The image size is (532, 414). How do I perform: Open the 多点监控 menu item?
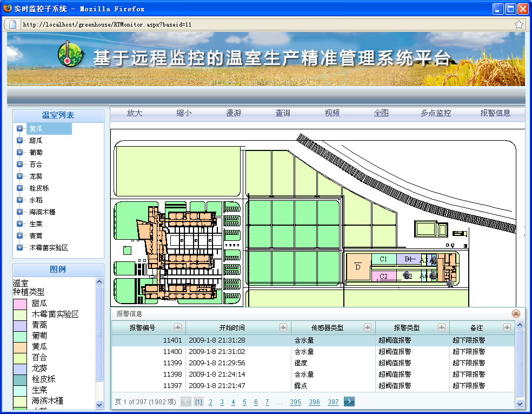pos(436,113)
